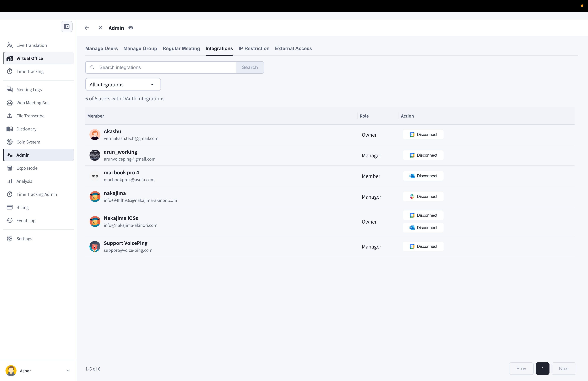The height and width of the screenshot is (381, 588).
Task: Close the Admin panel with X icon
Action: (x=100, y=28)
